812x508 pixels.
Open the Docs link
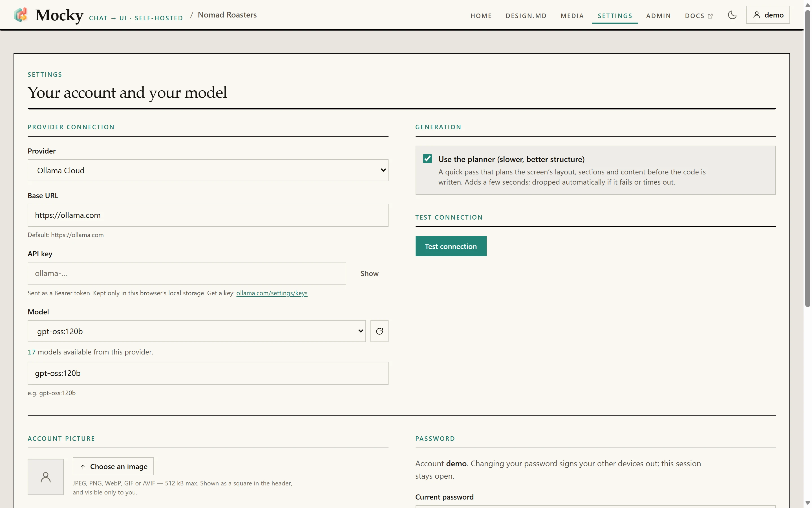point(699,16)
